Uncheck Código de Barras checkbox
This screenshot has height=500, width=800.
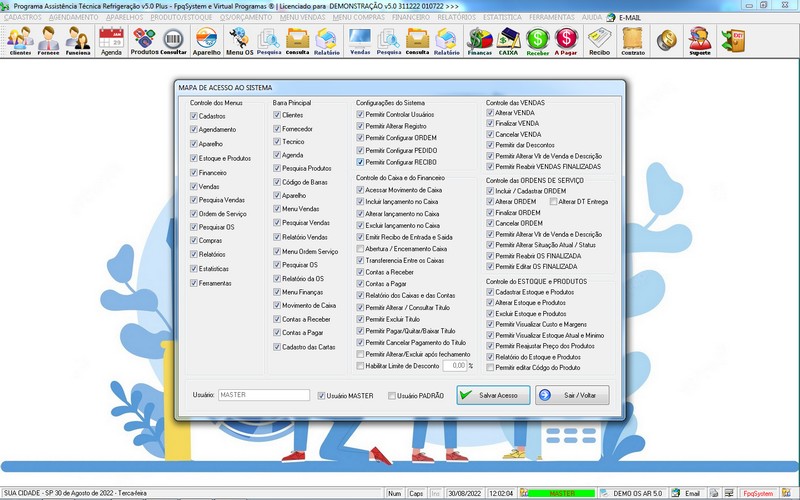pos(277,182)
